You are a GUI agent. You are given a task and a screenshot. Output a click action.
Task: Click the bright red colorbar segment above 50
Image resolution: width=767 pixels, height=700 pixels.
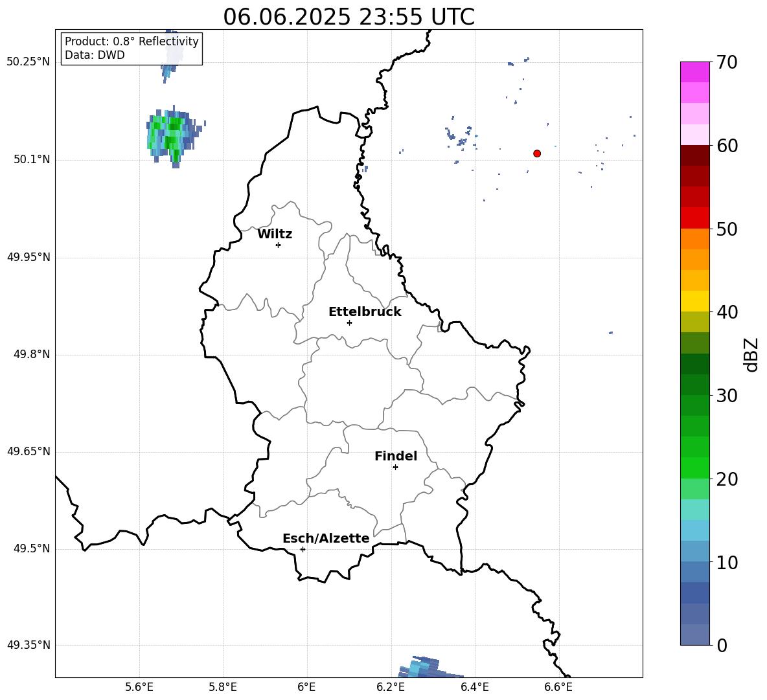(x=694, y=218)
